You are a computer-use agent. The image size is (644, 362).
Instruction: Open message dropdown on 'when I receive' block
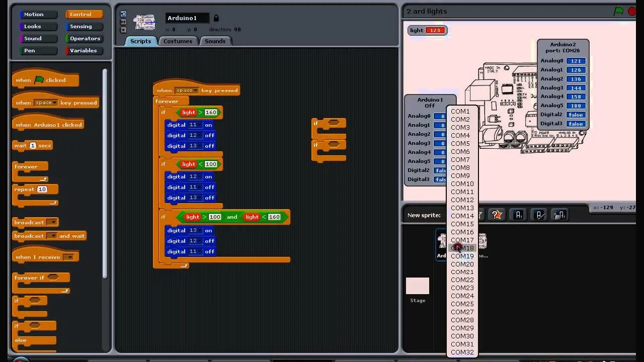click(x=69, y=257)
